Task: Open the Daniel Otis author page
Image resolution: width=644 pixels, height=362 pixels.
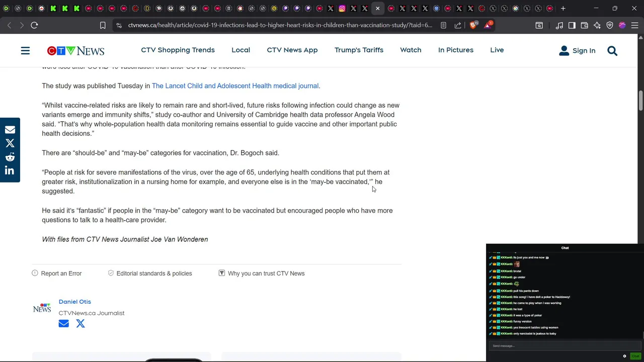Action: click(x=75, y=302)
